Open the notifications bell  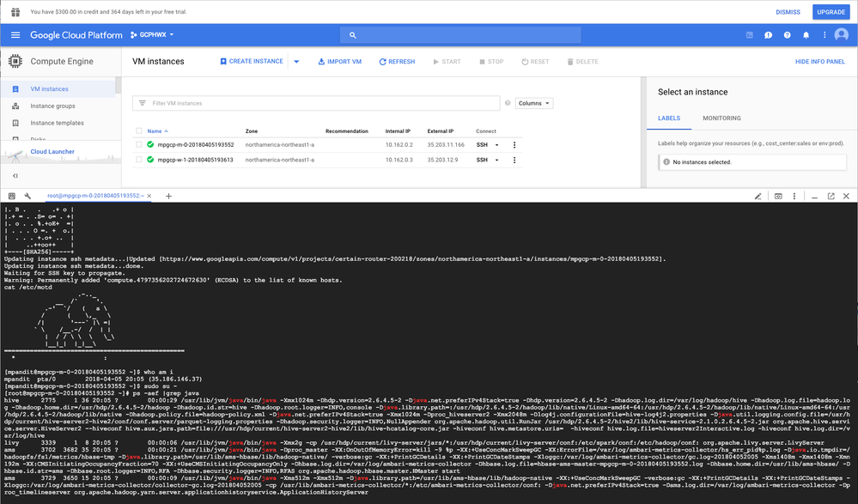(805, 35)
